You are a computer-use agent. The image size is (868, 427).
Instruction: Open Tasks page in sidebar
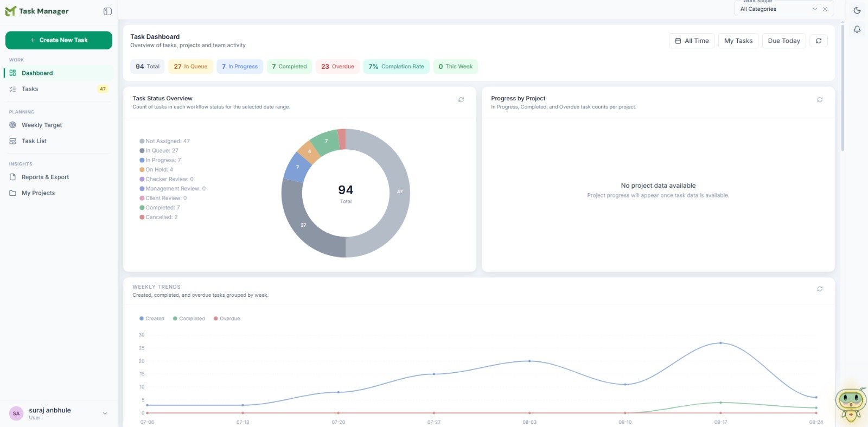(x=59, y=89)
